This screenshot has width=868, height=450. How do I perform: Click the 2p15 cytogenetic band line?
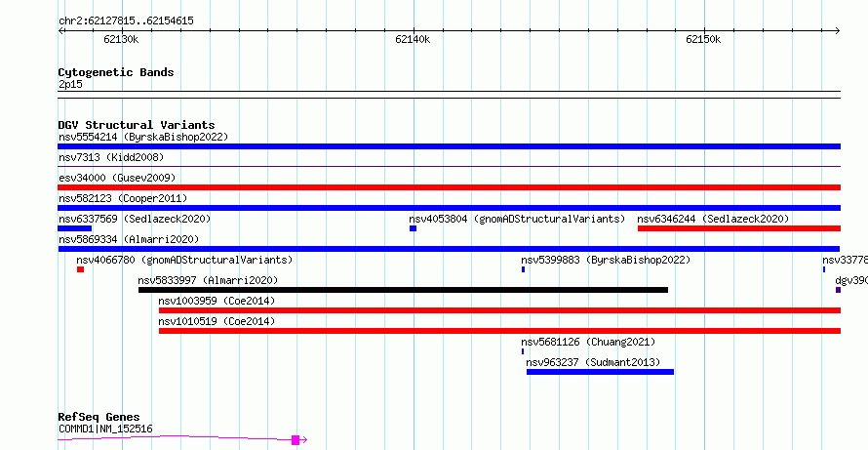pos(449,95)
